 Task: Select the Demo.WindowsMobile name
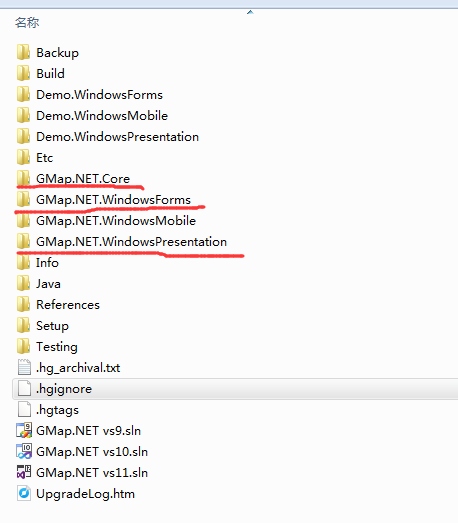102,116
